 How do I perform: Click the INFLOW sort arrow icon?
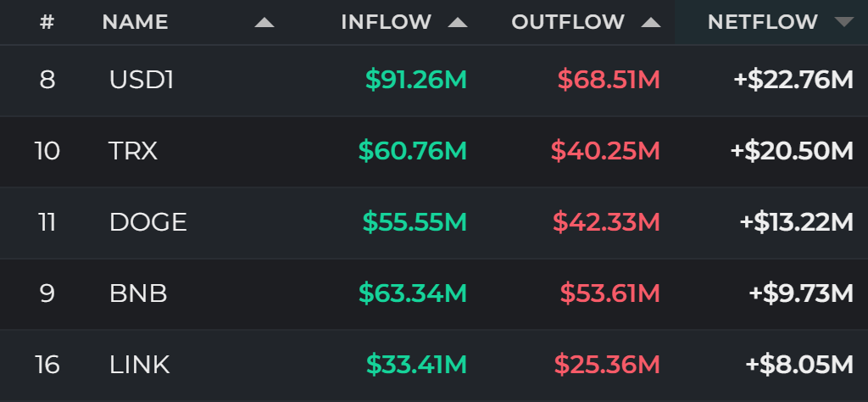click(458, 22)
